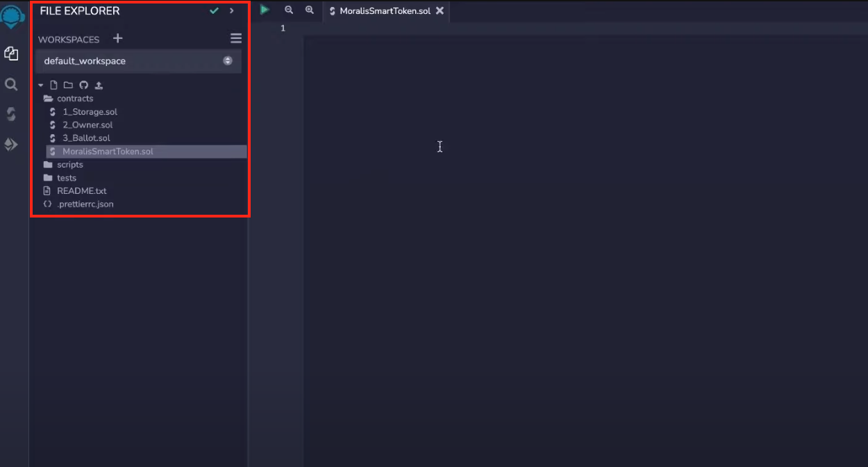Open the default_workspace dropdown

point(228,60)
